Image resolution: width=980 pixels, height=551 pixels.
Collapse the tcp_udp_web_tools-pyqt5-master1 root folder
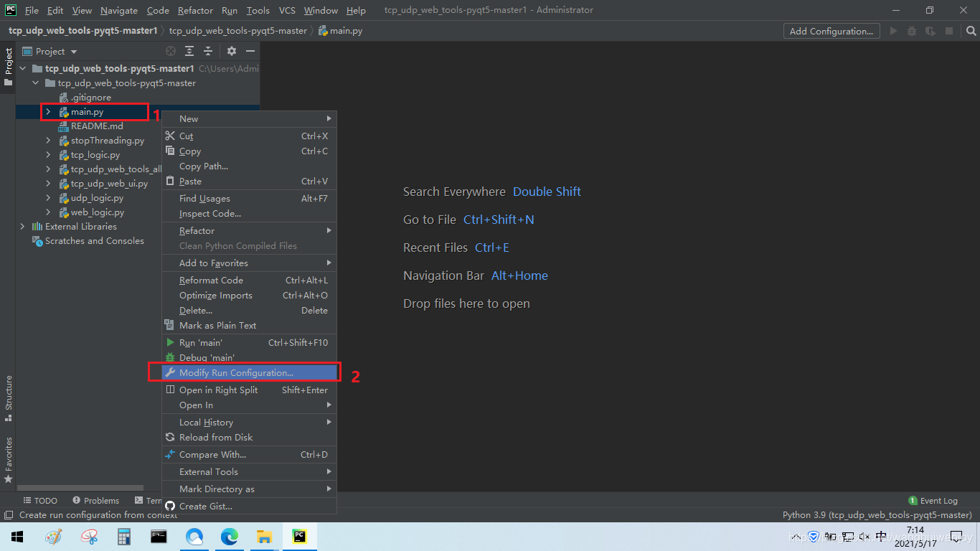[23, 68]
